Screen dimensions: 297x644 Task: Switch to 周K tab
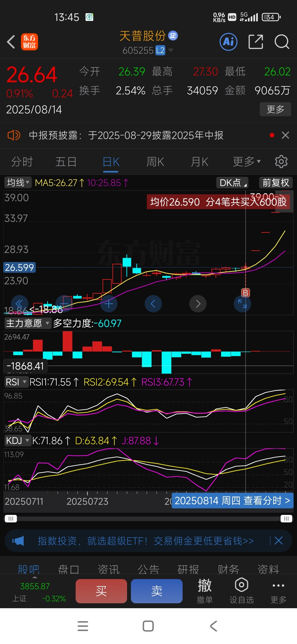point(155,162)
